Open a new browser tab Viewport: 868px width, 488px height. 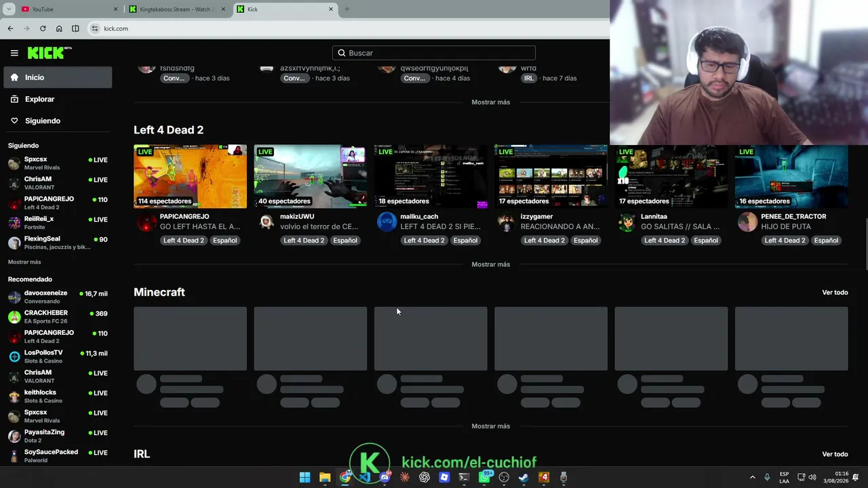coord(347,9)
